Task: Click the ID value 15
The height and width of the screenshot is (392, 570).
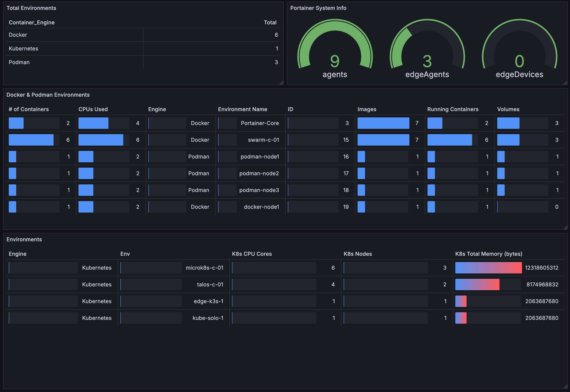Action: coord(346,140)
